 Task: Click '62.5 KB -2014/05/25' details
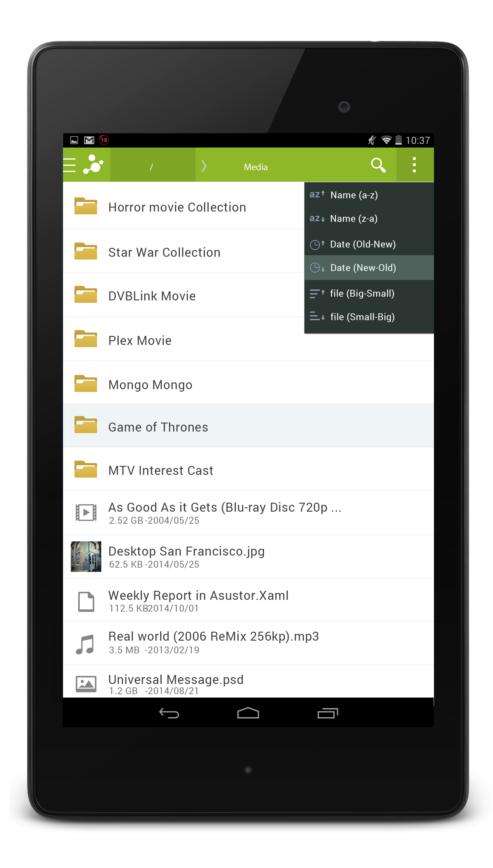tap(154, 565)
